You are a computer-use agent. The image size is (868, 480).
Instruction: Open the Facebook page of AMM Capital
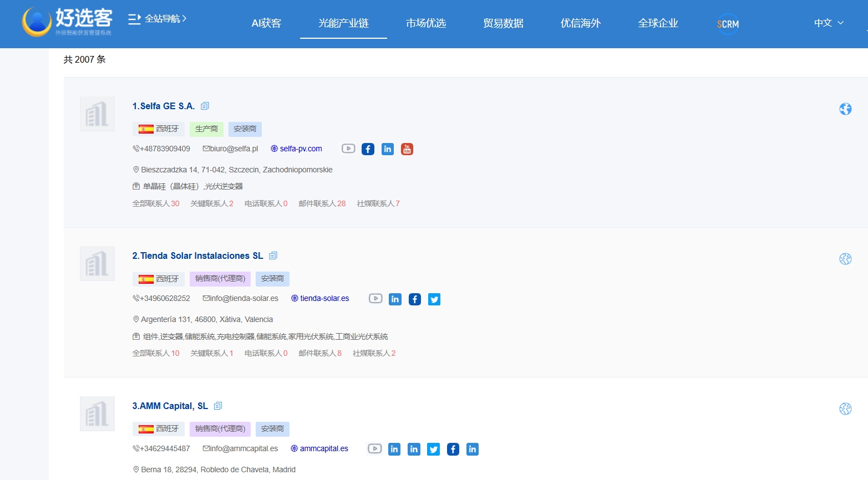pos(453,449)
